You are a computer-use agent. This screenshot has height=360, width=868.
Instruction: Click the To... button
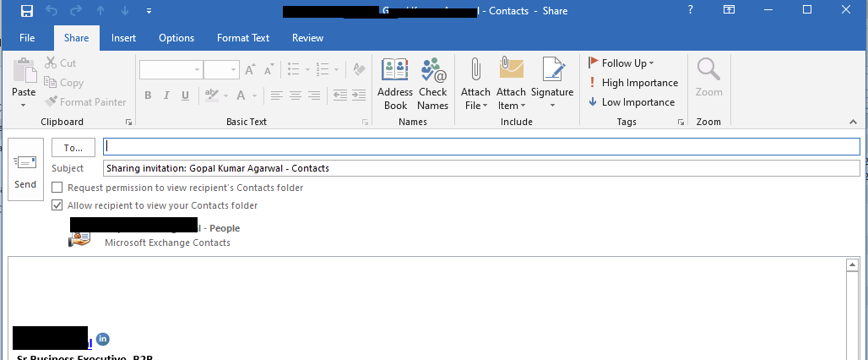[x=73, y=148]
